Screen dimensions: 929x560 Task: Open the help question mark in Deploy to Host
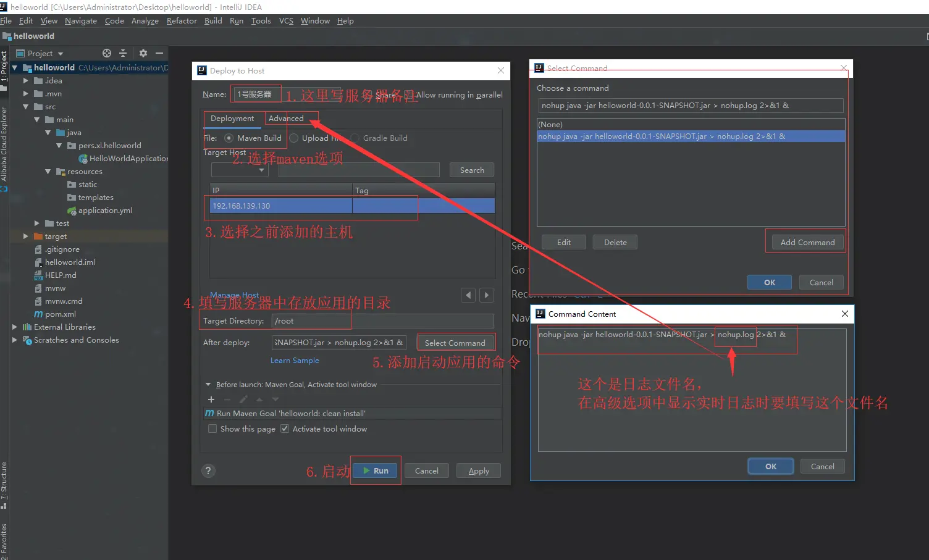pyautogui.click(x=209, y=471)
